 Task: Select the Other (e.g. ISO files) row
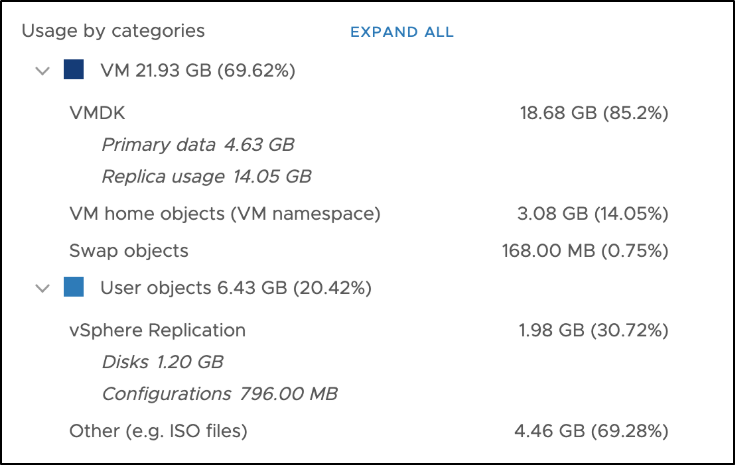coord(158,431)
